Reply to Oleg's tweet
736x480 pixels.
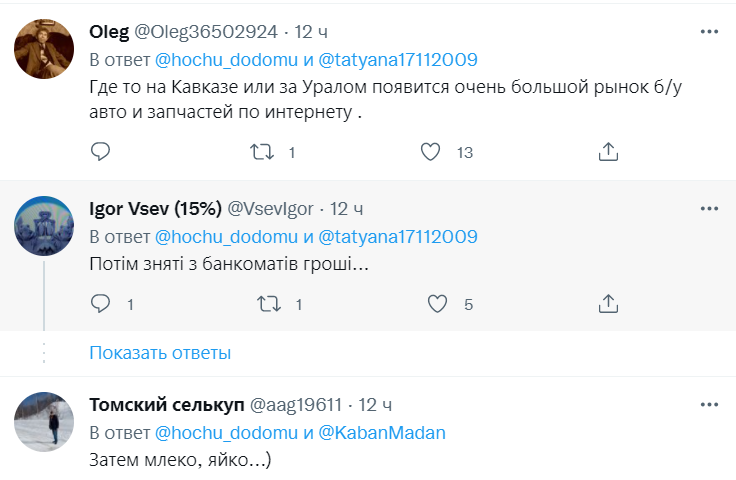click(x=100, y=152)
